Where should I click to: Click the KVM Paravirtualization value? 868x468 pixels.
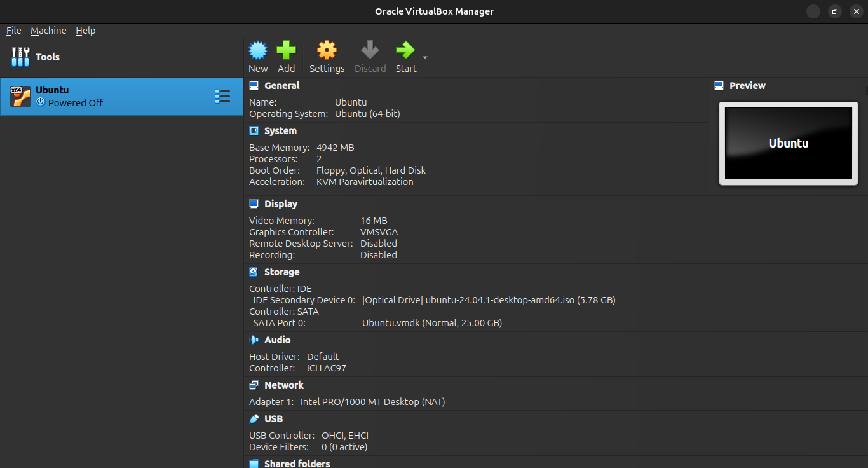(365, 182)
